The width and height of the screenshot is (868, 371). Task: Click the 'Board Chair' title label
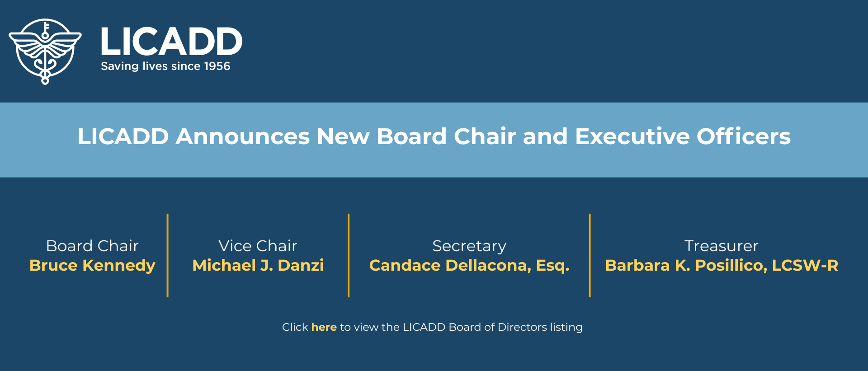[92, 246]
